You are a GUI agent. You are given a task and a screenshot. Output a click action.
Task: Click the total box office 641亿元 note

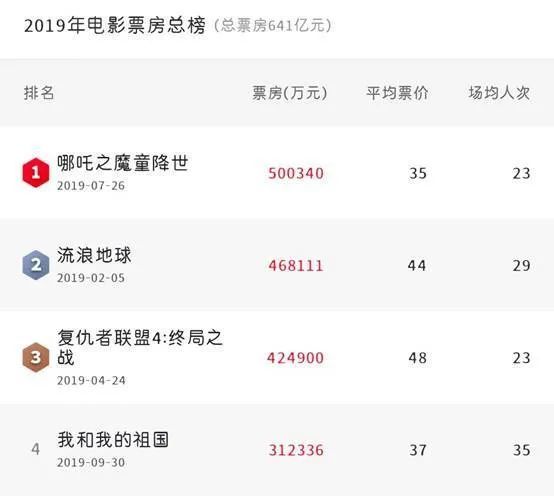point(272,26)
